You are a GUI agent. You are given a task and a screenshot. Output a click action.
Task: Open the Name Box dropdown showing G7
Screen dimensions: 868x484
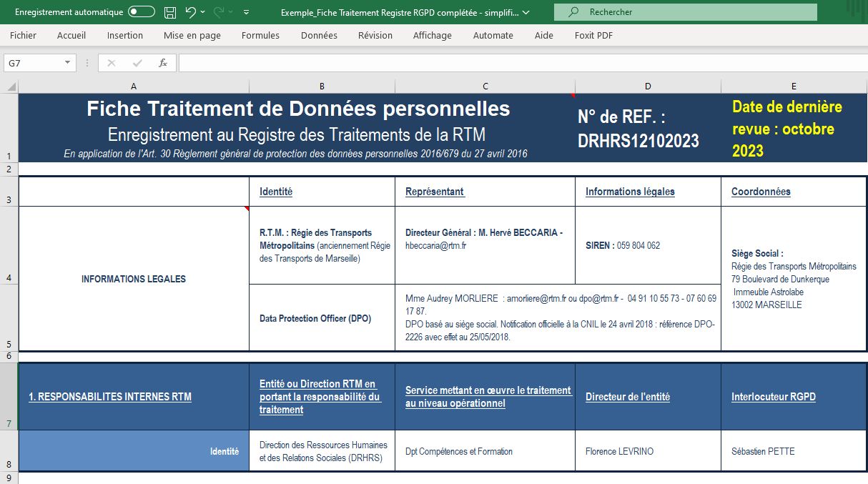coord(66,63)
